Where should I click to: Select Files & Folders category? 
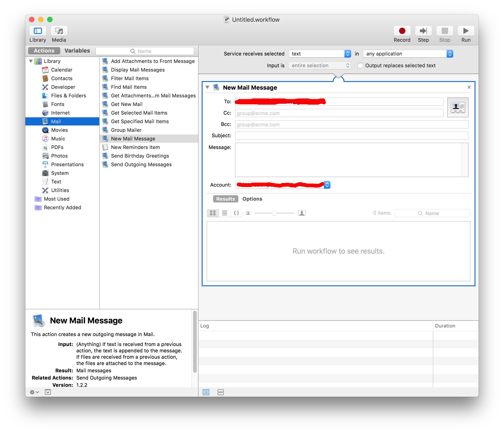click(68, 96)
